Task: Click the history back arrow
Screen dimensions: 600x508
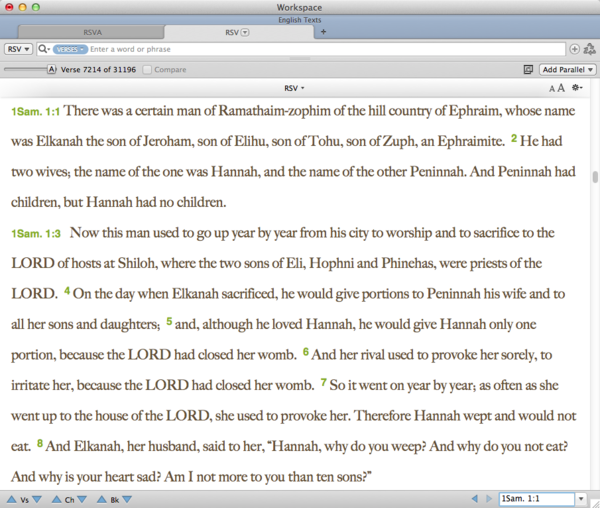Action: (475, 498)
